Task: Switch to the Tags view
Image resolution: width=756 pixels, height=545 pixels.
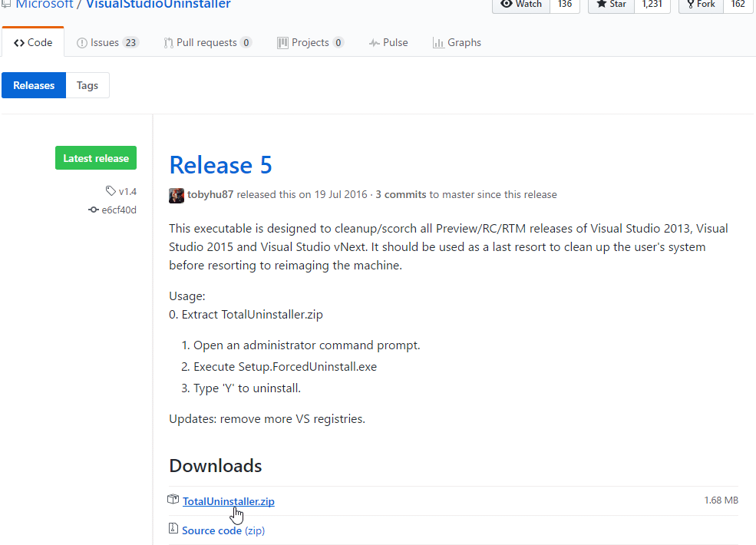Action: (87, 85)
